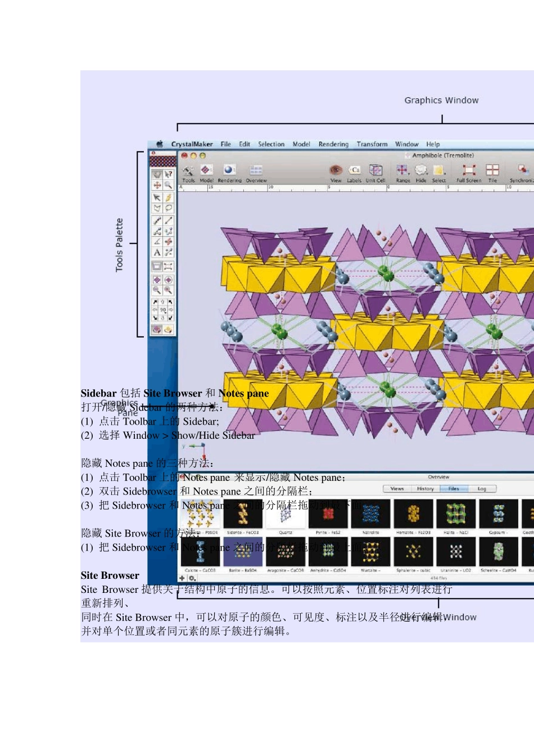Open the File menu
The width and height of the screenshot is (534, 756).
point(225,144)
